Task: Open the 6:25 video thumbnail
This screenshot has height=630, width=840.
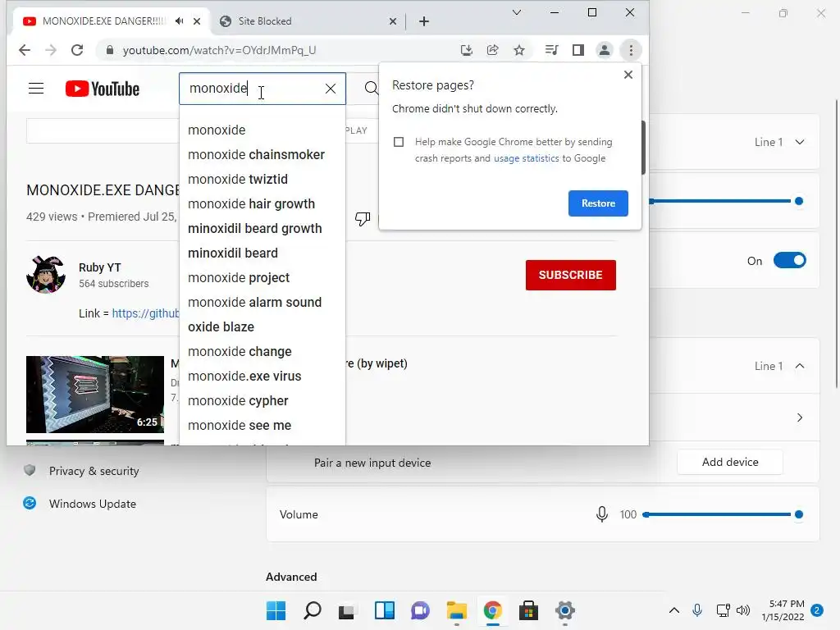Action: [95, 395]
